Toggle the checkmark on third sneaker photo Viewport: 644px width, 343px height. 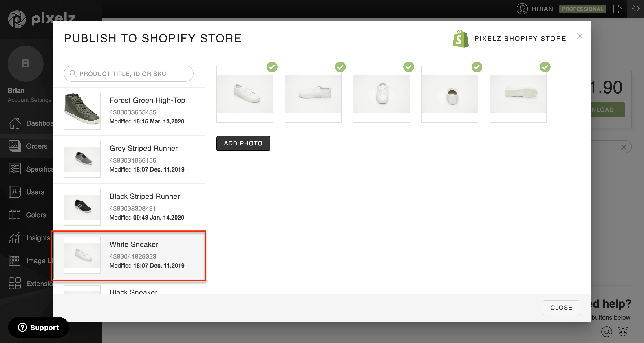408,67
